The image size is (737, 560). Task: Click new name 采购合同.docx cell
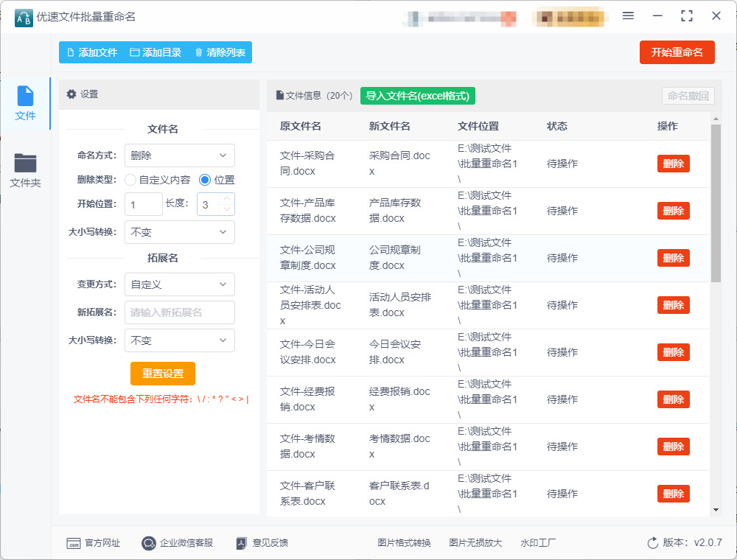(399, 164)
